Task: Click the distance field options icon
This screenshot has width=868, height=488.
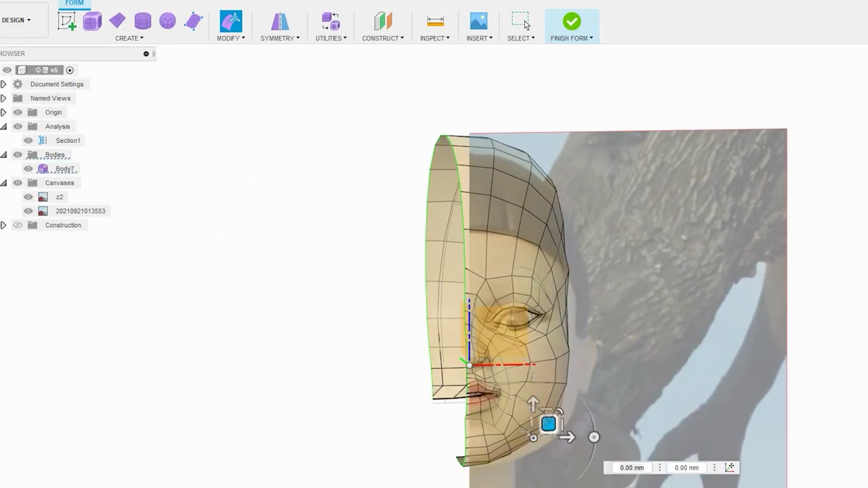Action: tap(730, 468)
